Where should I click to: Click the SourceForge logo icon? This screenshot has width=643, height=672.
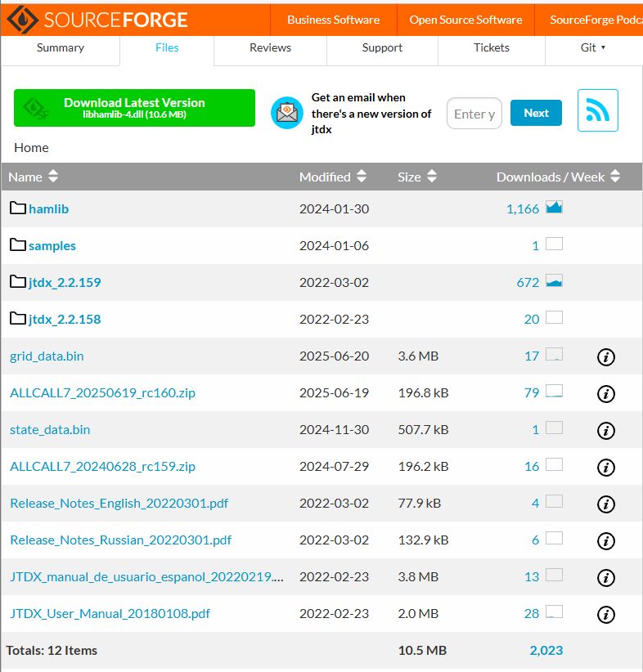pos(23,20)
